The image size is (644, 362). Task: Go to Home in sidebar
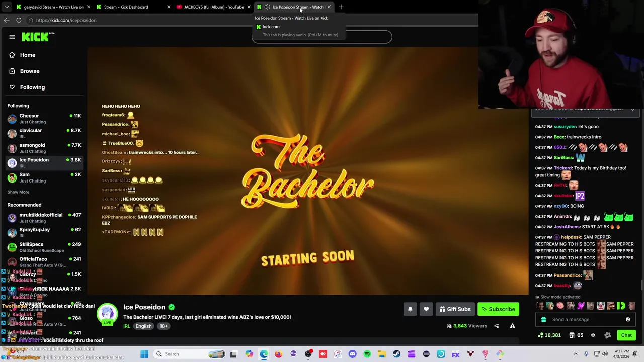(28, 55)
